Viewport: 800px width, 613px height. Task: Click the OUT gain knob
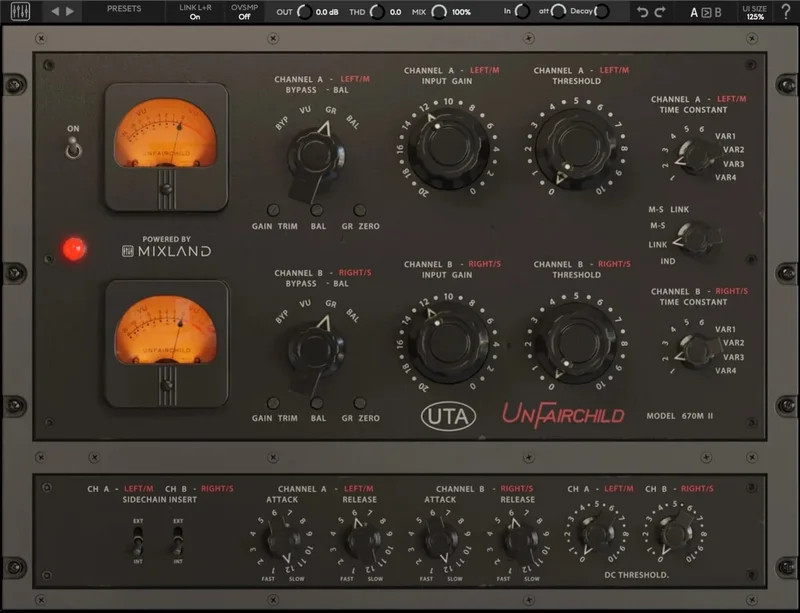[305, 12]
